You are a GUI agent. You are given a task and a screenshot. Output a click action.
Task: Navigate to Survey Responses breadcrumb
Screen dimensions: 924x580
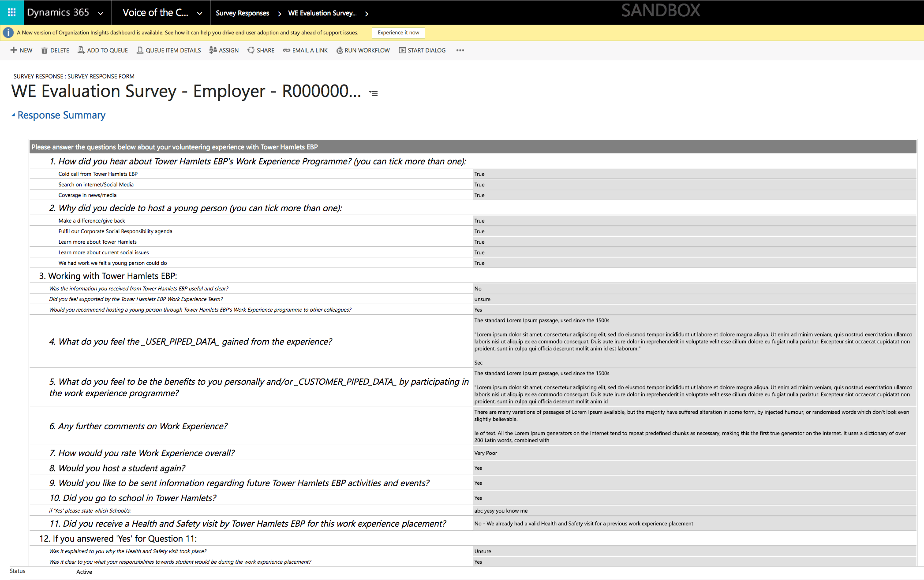pyautogui.click(x=242, y=13)
